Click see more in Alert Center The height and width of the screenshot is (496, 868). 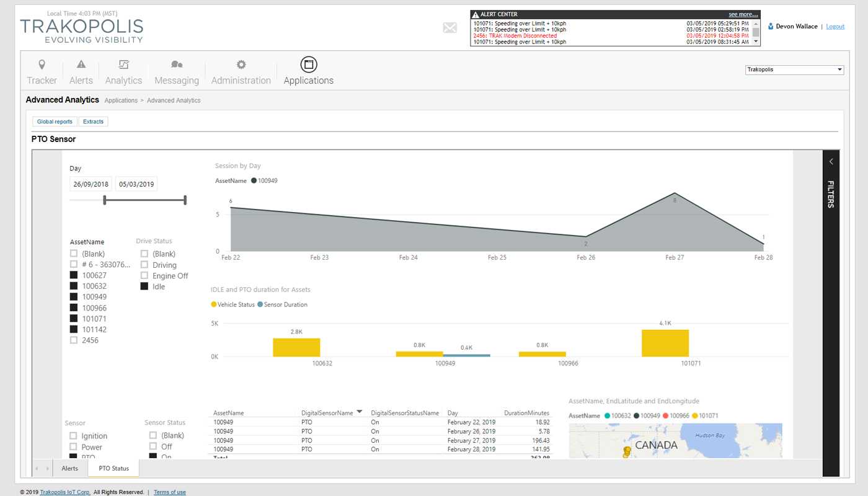tap(743, 14)
